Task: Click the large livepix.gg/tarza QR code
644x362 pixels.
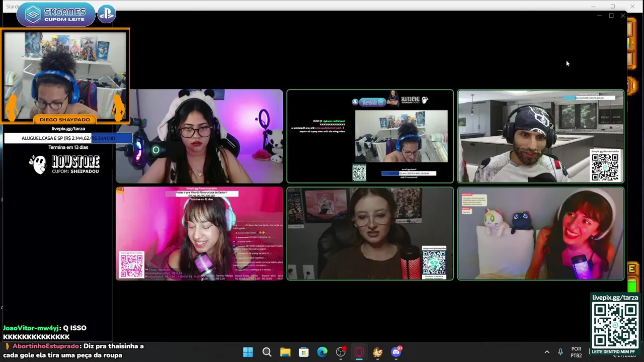Action: pyautogui.click(x=615, y=325)
